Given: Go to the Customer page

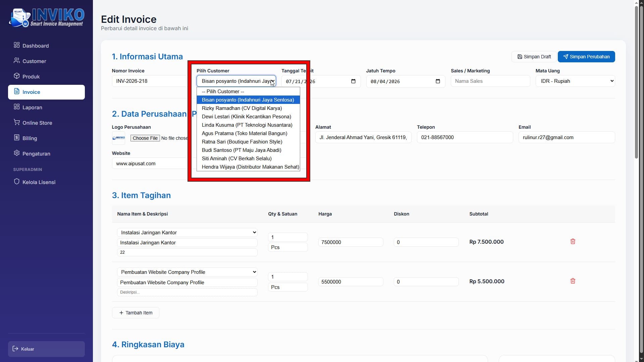Looking at the screenshot, I should coord(46,61).
